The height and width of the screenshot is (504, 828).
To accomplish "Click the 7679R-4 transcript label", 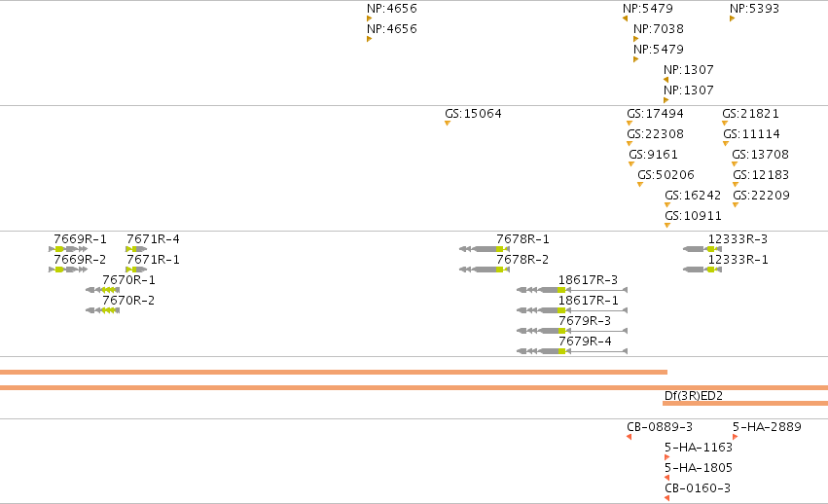I will tap(585, 342).
